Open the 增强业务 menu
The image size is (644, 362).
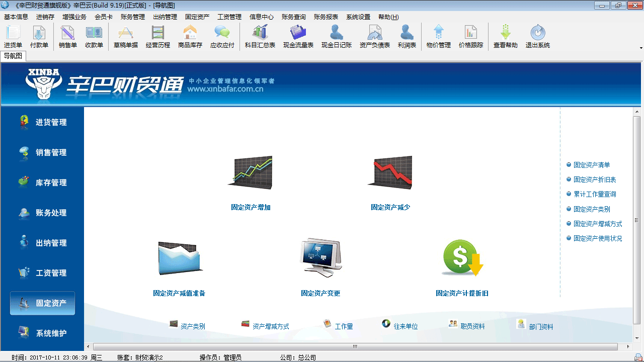pos(74,17)
